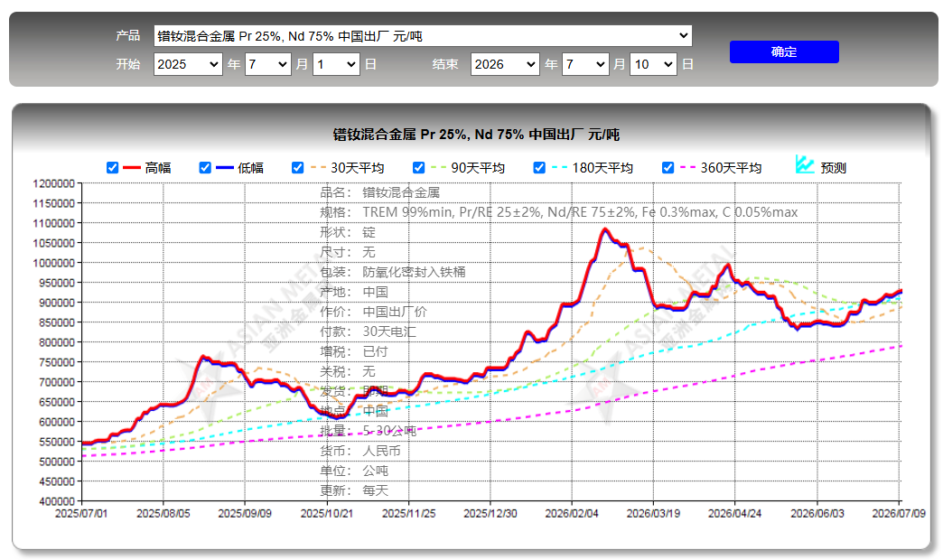Open the 产品 product dropdown
The height and width of the screenshot is (560, 943).
(x=423, y=36)
